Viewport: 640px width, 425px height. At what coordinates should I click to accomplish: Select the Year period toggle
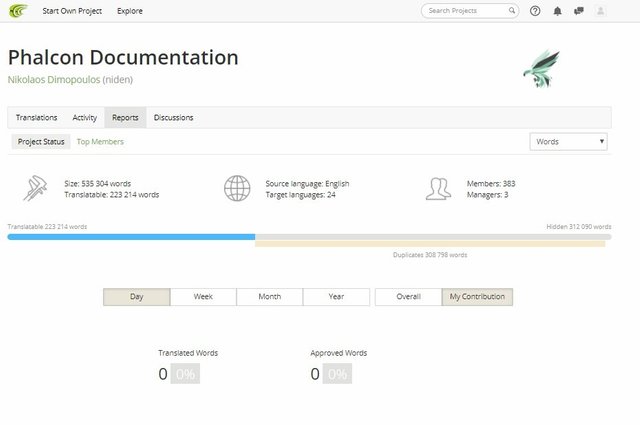click(336, 297)
